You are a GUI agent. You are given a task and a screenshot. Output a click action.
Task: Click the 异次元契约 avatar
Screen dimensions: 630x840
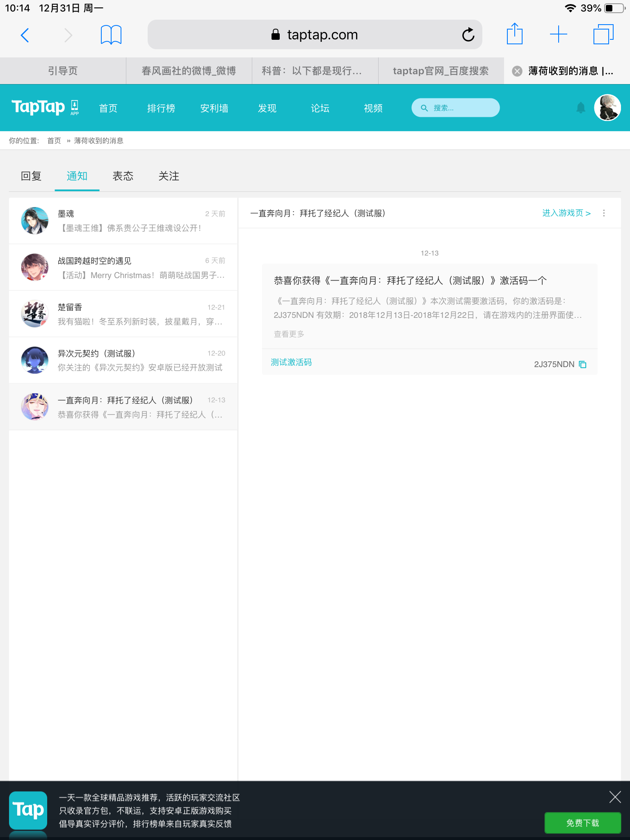coord(35,360)
